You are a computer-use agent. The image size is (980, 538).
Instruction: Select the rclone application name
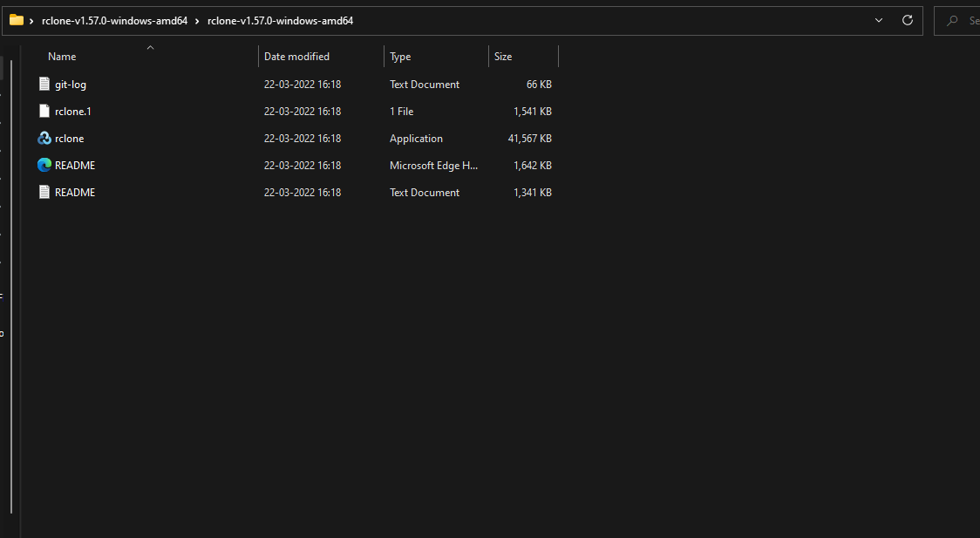70,138
